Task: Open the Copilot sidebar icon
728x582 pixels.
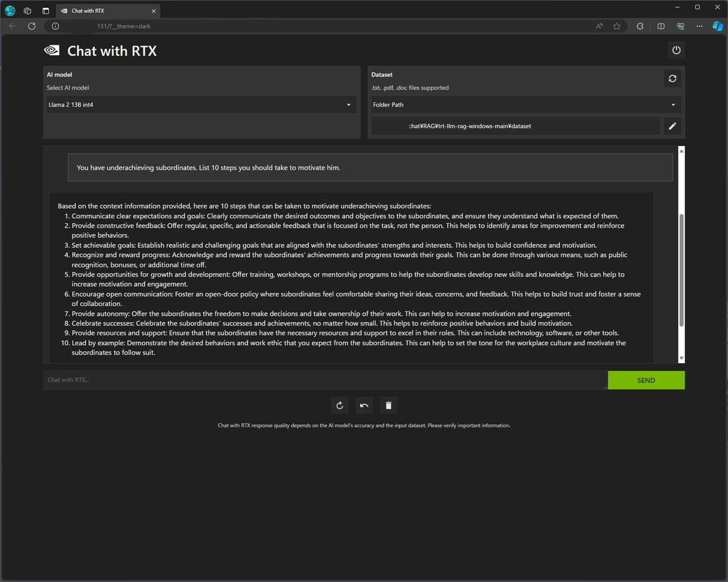Action: (718, 26)
